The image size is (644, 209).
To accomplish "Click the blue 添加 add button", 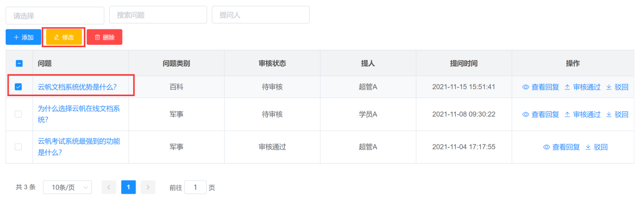I will tap(23, 37).
